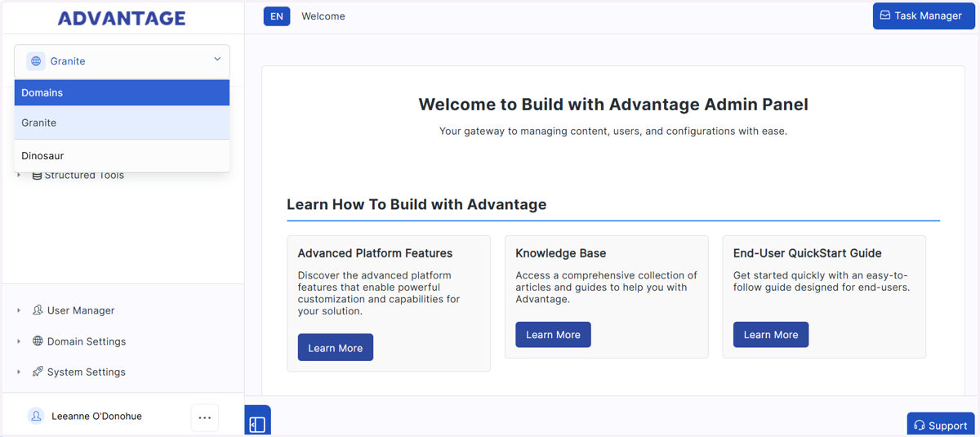Open the Granite domain selector box
This screenshot has width=980, height=437.
pyautogui.click(x=122, y=61)
